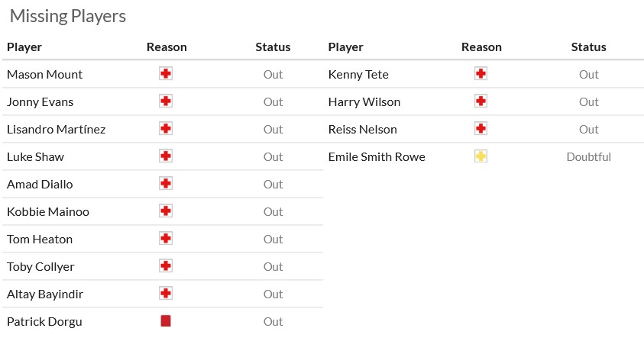Click Mason Mount's red injury cross icon
The width and height of the screenshot is (644, 341).
click(x=166, y=74)
